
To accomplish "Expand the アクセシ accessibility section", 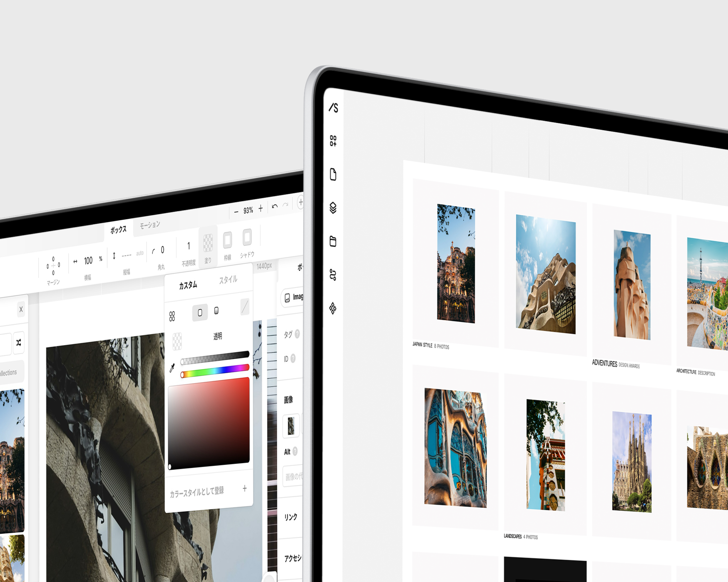I will [x=293, y=558].
